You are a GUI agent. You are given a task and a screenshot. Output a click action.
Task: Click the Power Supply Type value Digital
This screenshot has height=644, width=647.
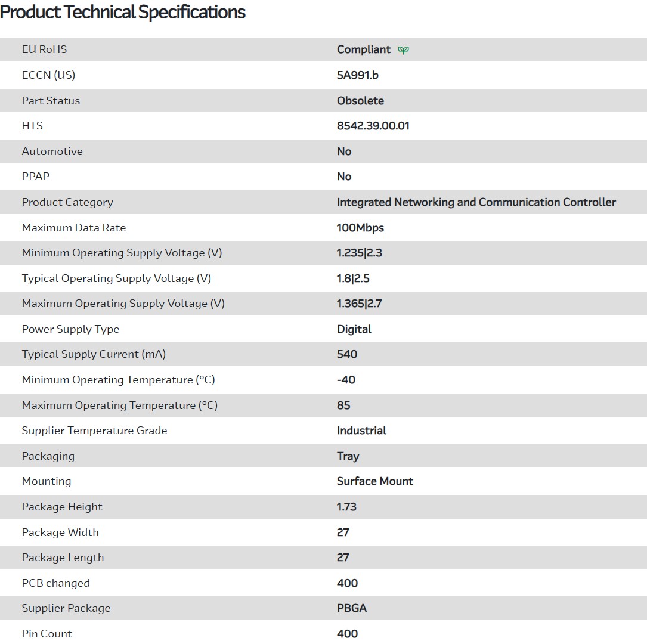354,329
